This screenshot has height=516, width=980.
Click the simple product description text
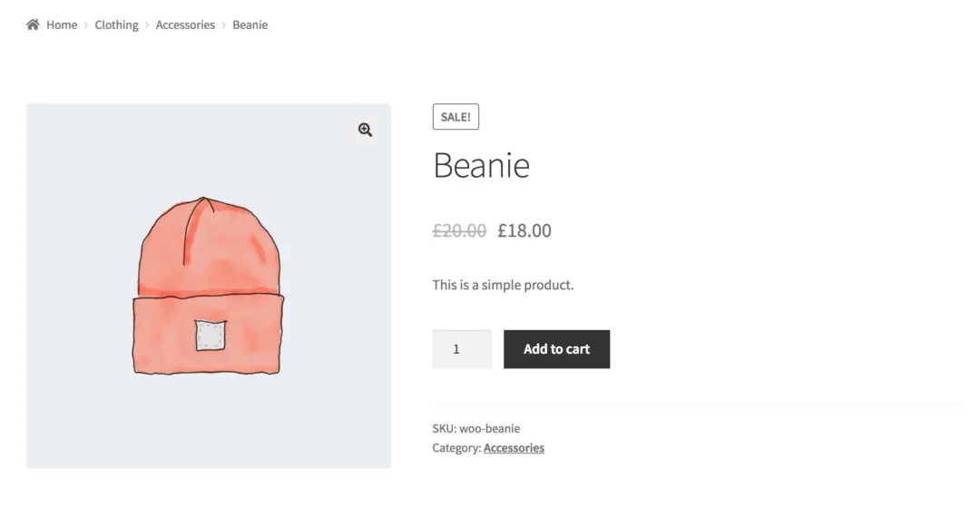pyautogui.click(x=503, y=285)
